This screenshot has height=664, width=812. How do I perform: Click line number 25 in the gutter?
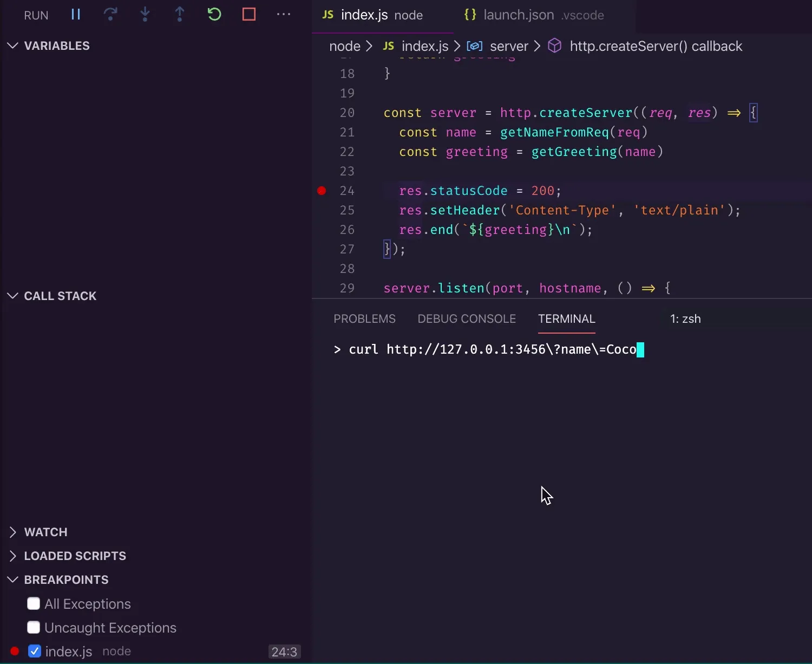coord(347,210)
